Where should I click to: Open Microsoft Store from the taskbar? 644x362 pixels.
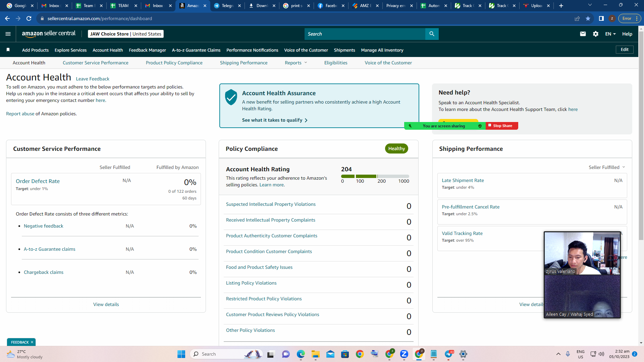[345, 354]
